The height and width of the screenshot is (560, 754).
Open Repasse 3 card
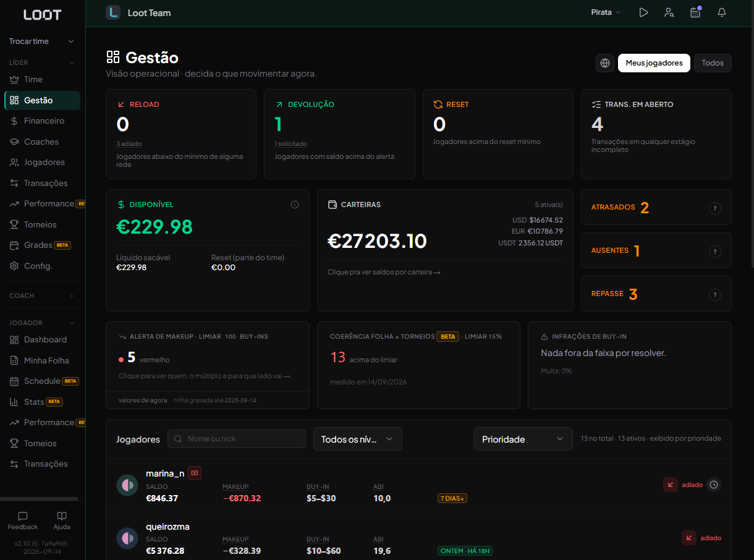(656, 294)
